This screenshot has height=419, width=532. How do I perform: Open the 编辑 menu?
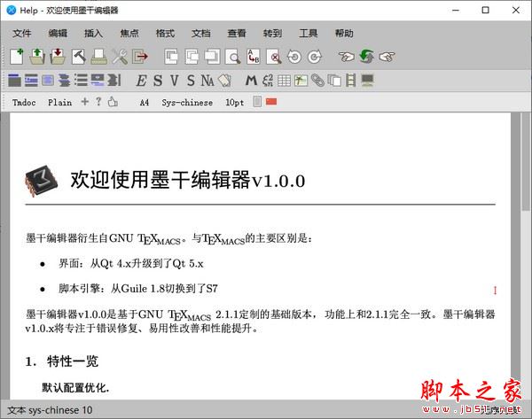58,34
